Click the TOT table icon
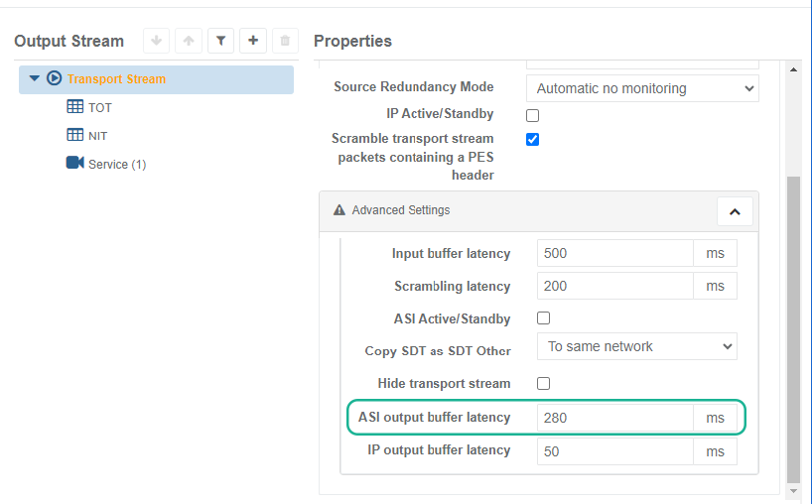 click(75, 107)
